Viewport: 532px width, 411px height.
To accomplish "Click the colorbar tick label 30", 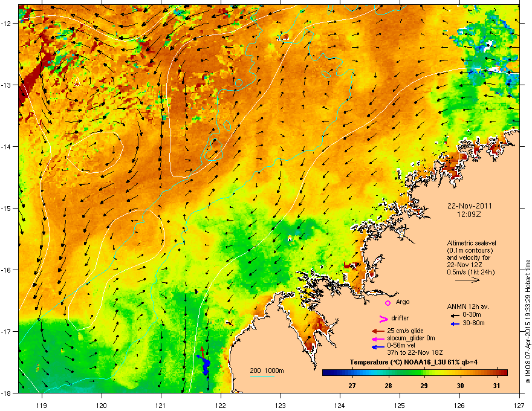I will coord(461,386).
